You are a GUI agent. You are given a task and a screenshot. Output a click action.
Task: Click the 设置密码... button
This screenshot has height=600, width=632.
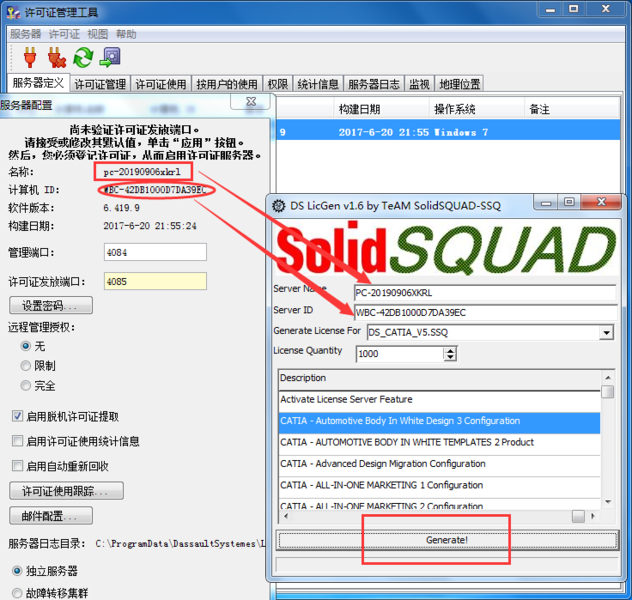pyautogui.click(x=51, y=305)
